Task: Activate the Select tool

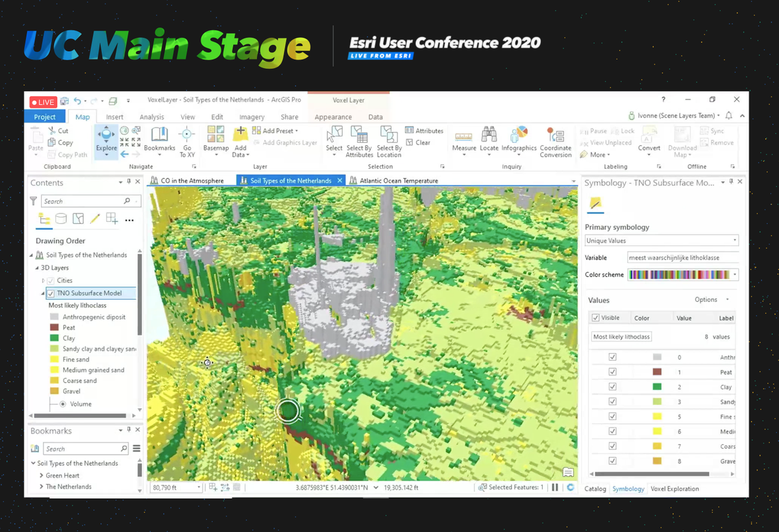Action: (x=334, y=140)
